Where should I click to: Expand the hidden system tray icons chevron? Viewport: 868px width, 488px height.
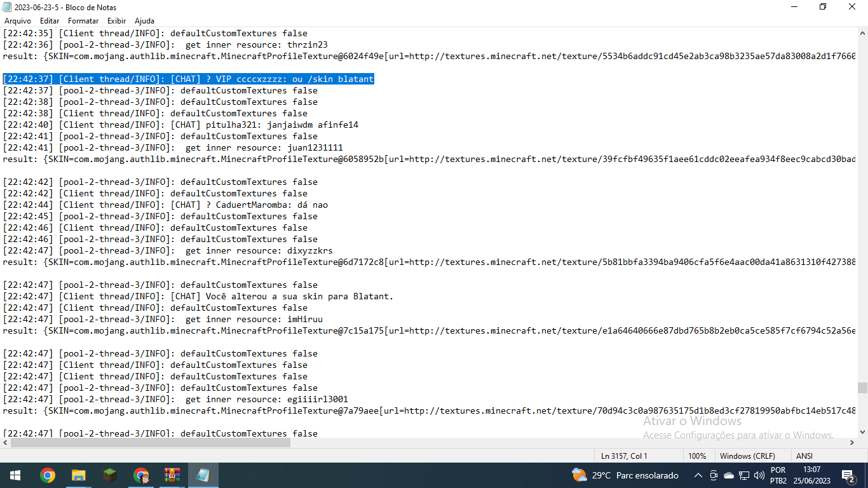[x=698, y=475]
